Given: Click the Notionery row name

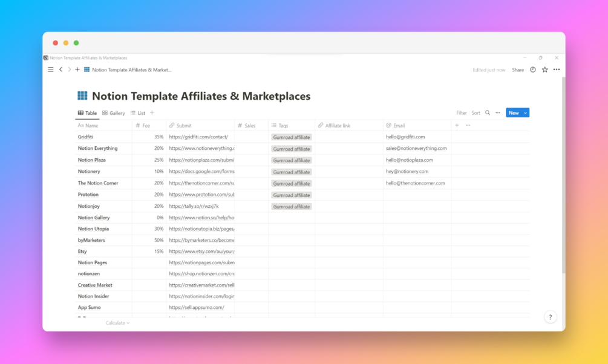Looking at the screenshot, I should coord(89,171).
